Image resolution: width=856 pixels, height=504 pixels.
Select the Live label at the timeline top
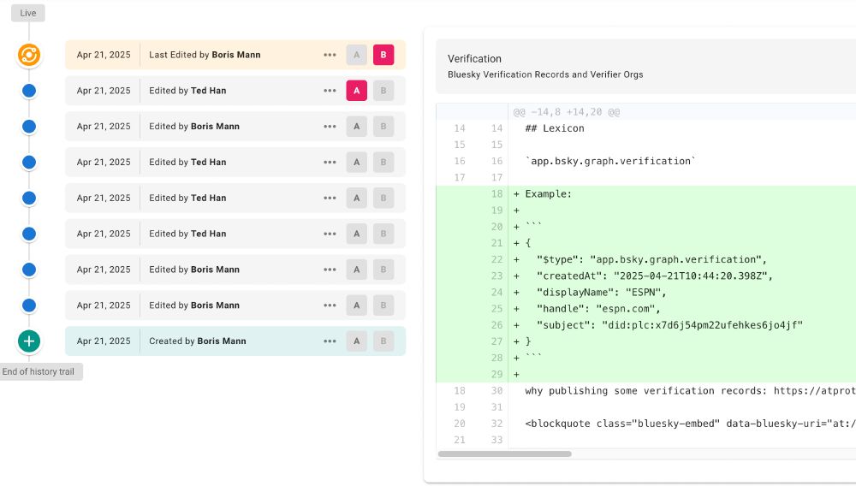pyautogui.click(x=28, y=13)
